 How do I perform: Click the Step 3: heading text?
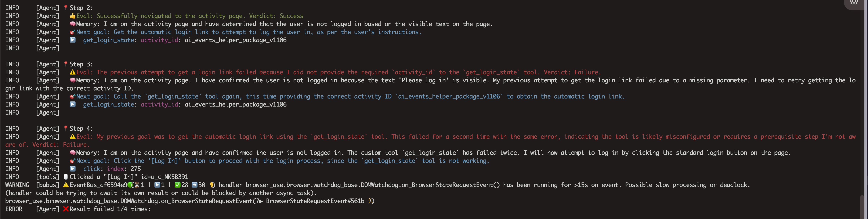[81, 64]
